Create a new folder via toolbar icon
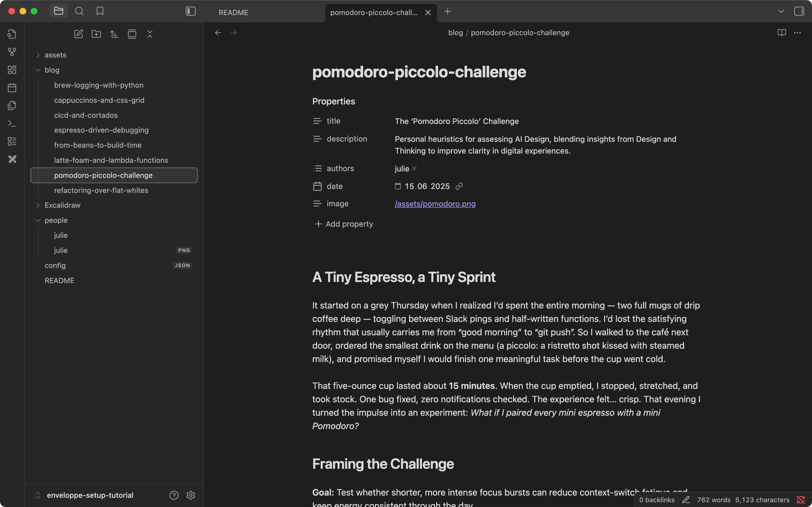The height and width of the screenshot is (507, 812). 96,34
